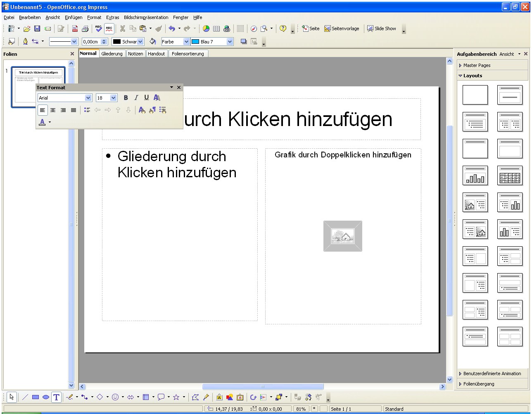Viewport: 532px width, 414px height.
Task: Run the spellcheck tool
Action: (x=98, y=29)
